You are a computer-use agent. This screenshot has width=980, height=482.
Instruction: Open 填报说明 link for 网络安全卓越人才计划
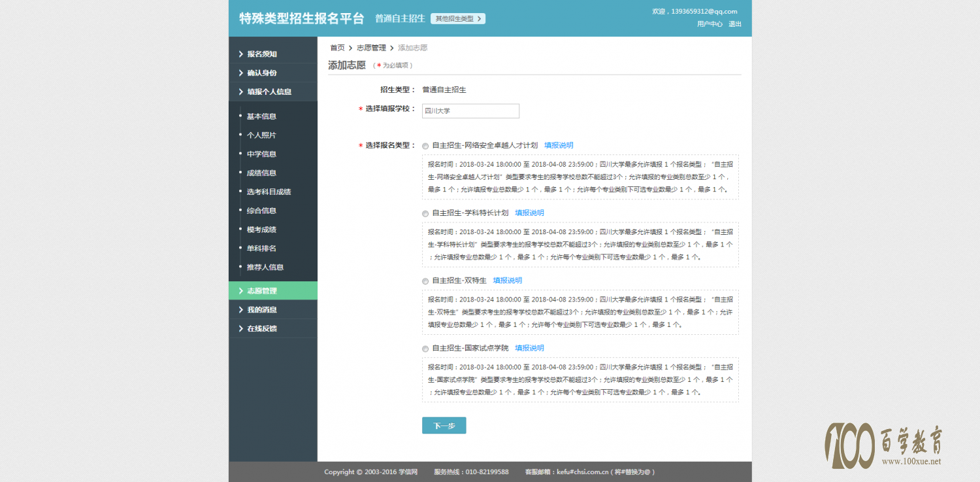click(x=559, y=145)
